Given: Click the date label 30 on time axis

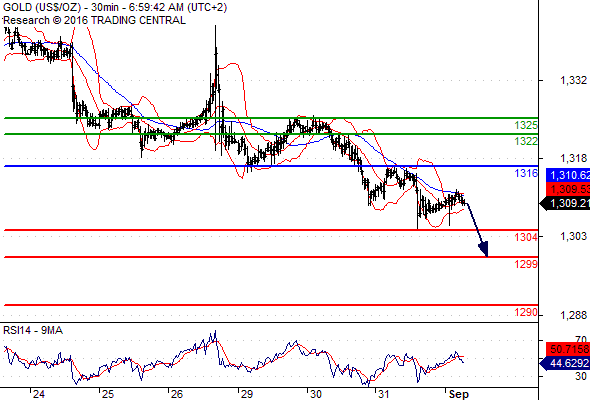Looking at the screenshot, I should [315, 394].
